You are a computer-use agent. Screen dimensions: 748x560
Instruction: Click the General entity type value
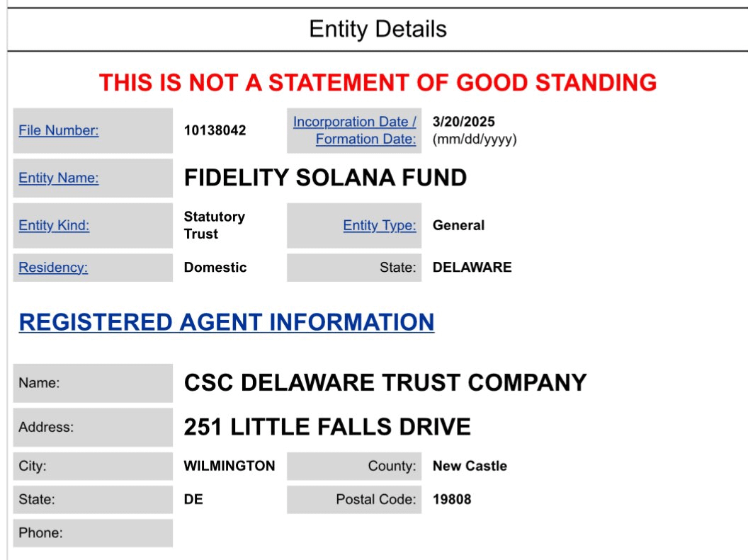(x=457, y=225)
